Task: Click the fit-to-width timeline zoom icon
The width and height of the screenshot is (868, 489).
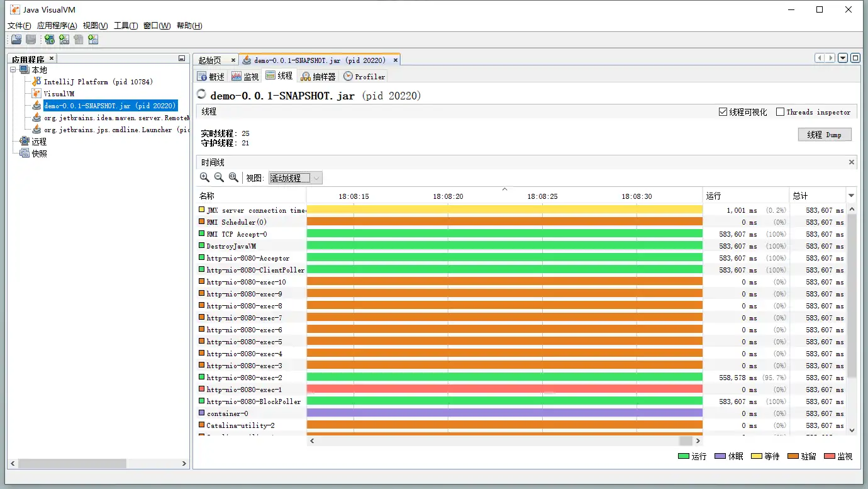Action: pyautogui.click(x=233, y=178)
